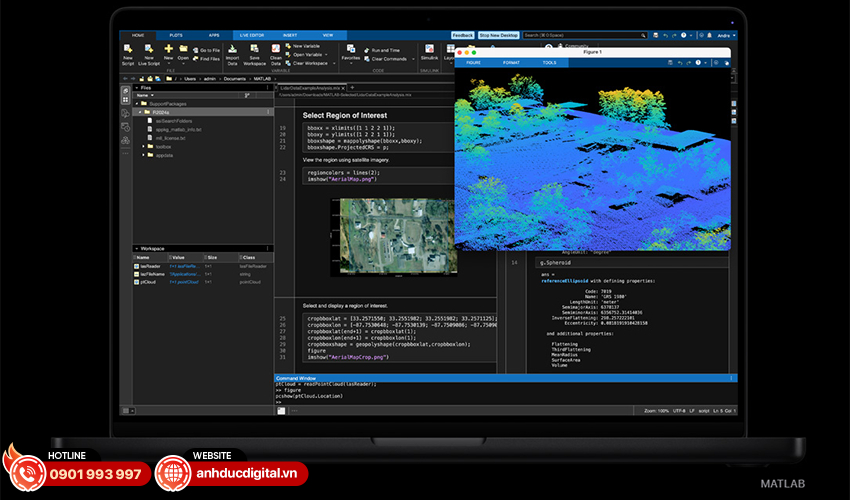Click the Feedback button
Image resolution: width=850 pixels, height=500 pixels.
tap(462, 35)
